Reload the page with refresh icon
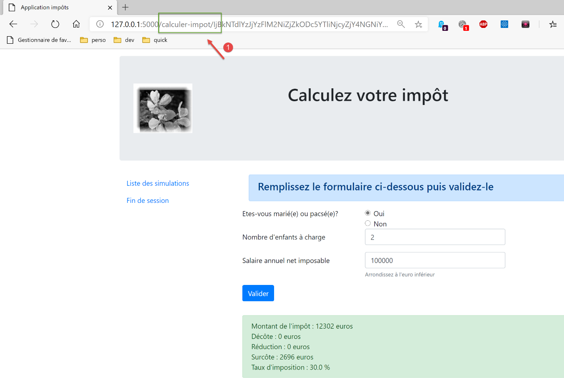The width and height of the screenshot is (564, 392). click(55, 24)
